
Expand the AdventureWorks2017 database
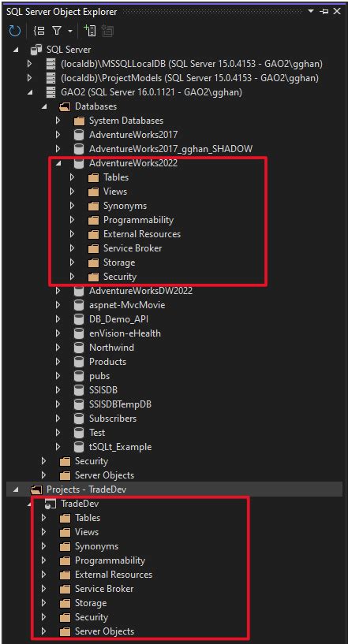(x=58, y=135)
